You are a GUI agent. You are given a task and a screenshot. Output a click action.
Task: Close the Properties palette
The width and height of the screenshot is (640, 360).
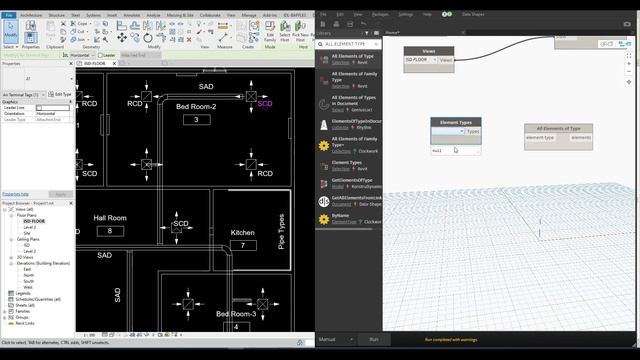coord(71,64)
